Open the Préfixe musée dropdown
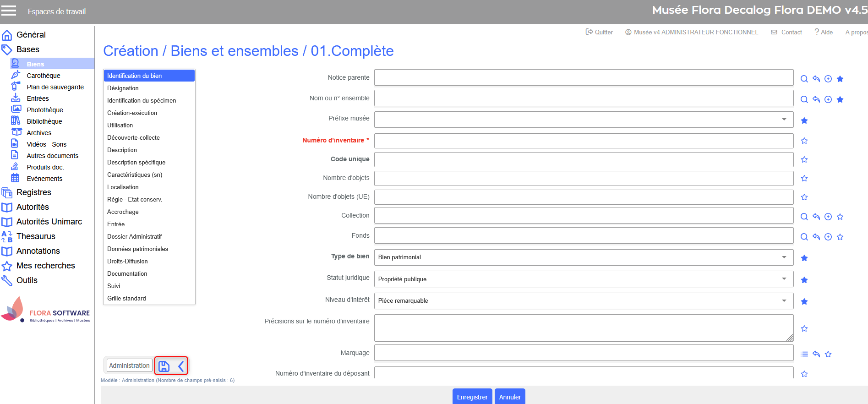Viewport: 868px width, 404px height. pos(584,120)
